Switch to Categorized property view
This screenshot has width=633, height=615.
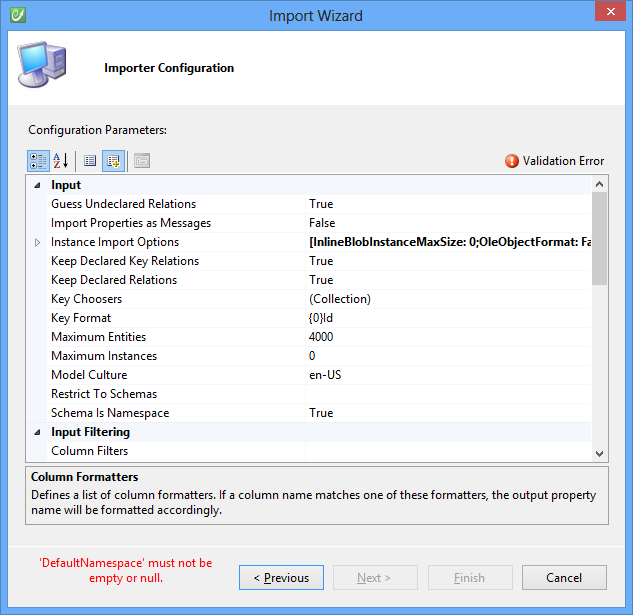(38, 161)
